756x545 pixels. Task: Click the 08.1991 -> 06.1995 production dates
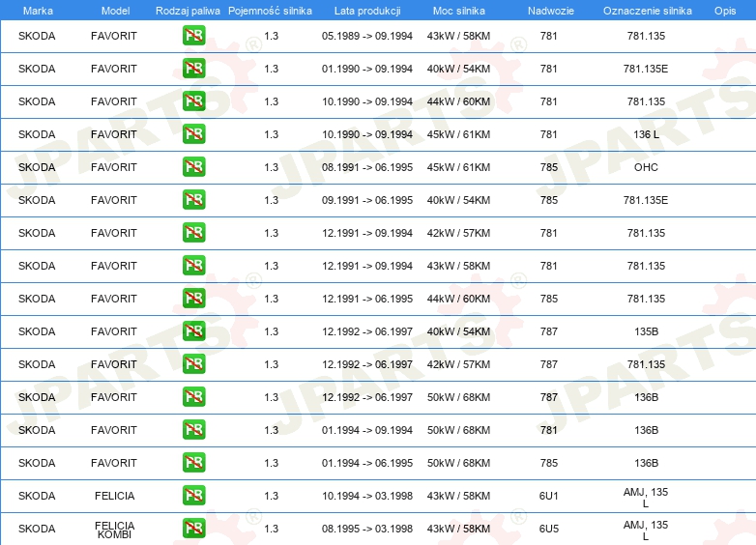point(367,167)
